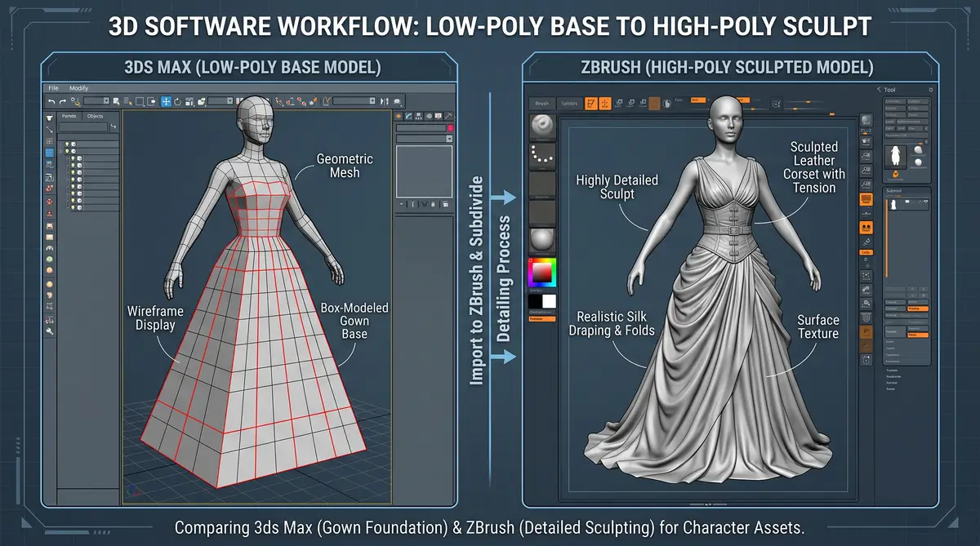Select the black color swatch in ZBrush
The width and height of the screenshot is (980, 546).
click(535, 301)
